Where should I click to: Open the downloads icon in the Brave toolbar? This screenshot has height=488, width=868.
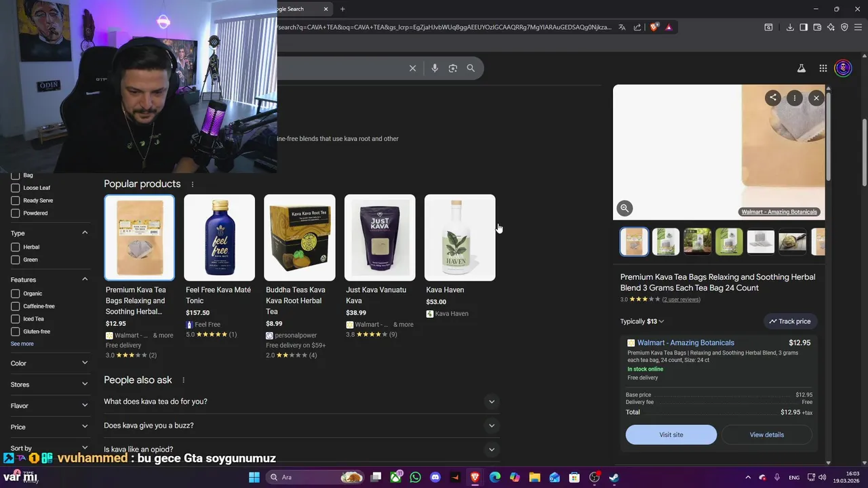[790, 28]
